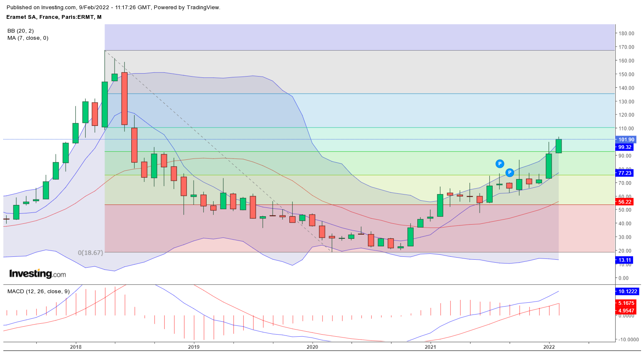644x353 pixels.
Task: Click the first blue P marker
Action: 500,164
